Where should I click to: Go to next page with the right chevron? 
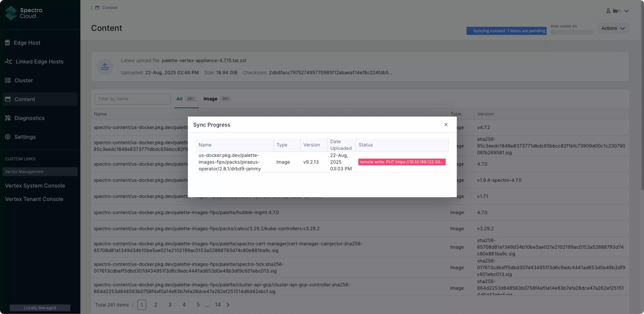(x=228, y=305)
